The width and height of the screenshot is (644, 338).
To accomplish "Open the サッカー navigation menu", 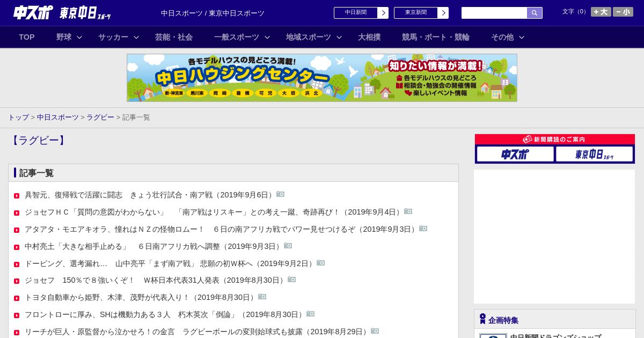I will (113, 37).
